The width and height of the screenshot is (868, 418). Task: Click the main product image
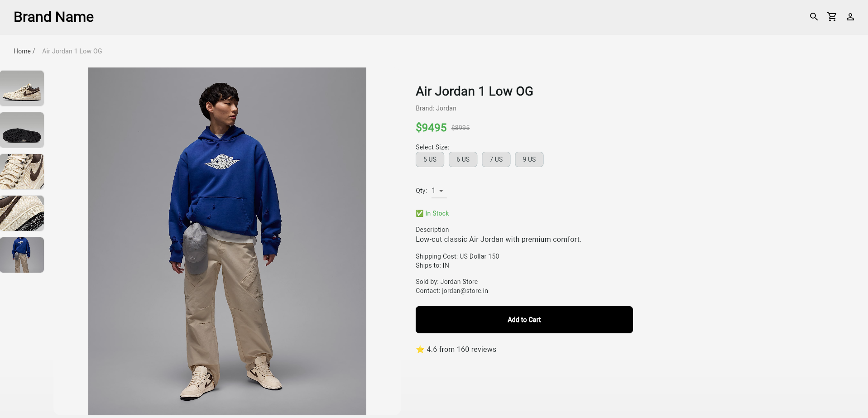[x=227, y=241]
